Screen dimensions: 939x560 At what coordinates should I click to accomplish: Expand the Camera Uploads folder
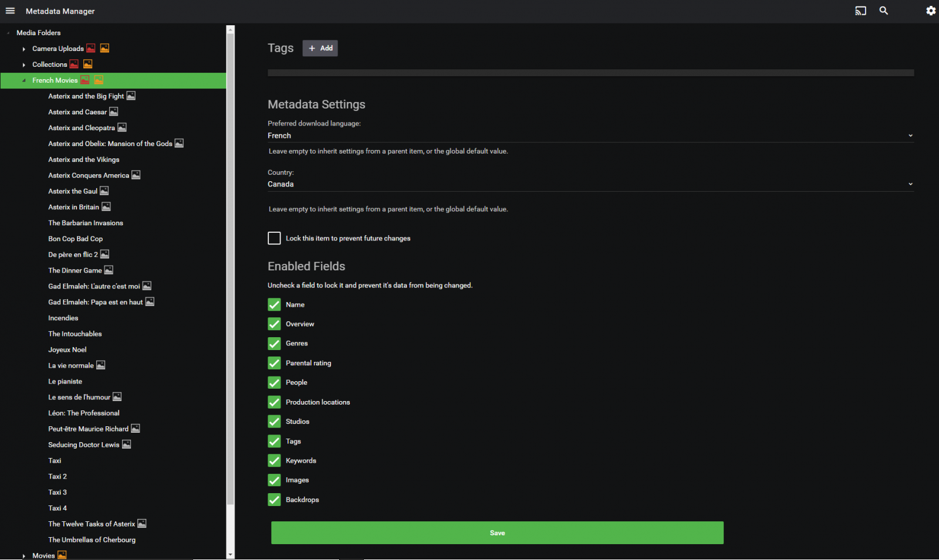tap(24, 49)
